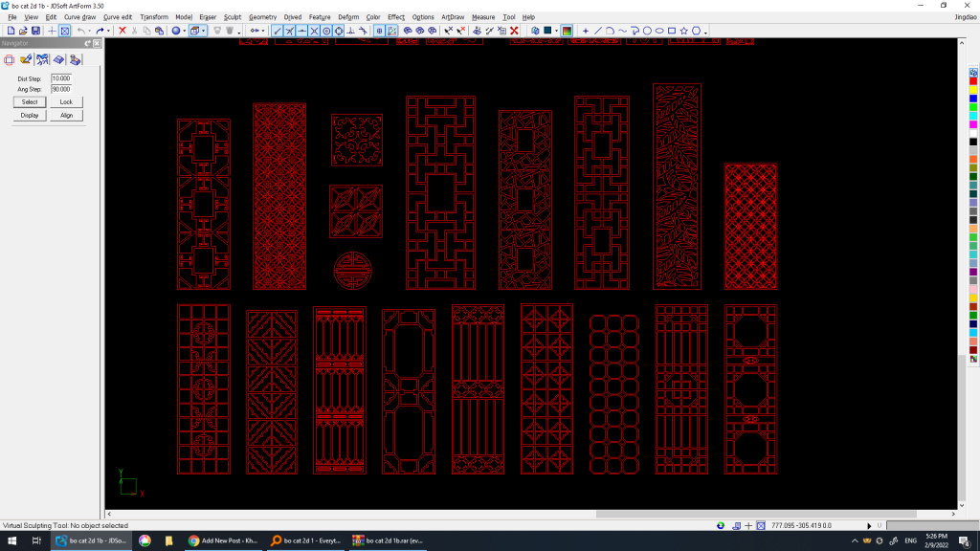This screenshot has width=980, height=551.
Task: Open the Geometry menu
Action: (262, 17)
